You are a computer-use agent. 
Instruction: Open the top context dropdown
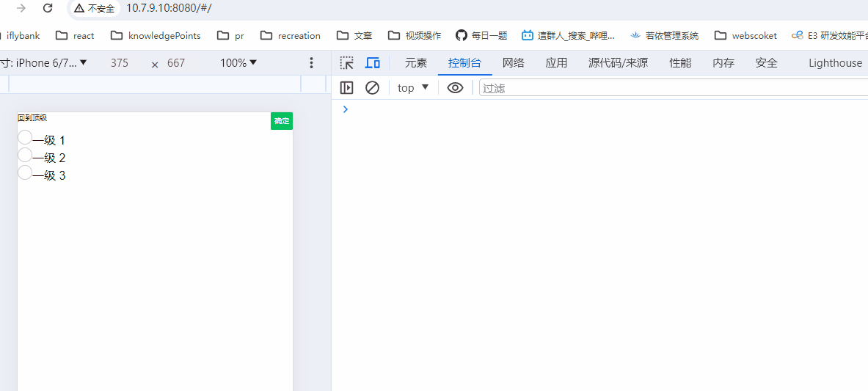pyautogui.click(x=413, y=87)
